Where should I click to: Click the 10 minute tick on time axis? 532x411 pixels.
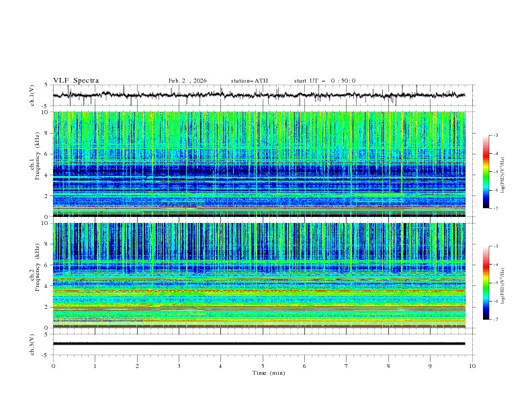472,366
